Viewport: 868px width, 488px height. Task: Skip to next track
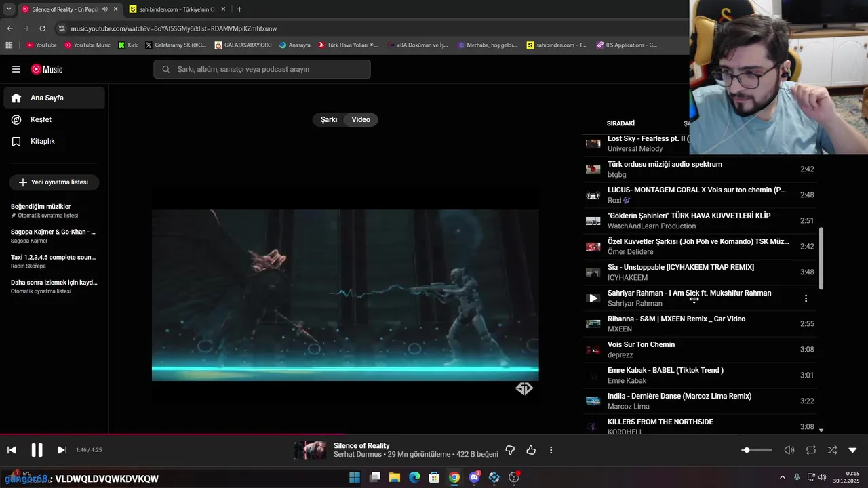[62, 450]
